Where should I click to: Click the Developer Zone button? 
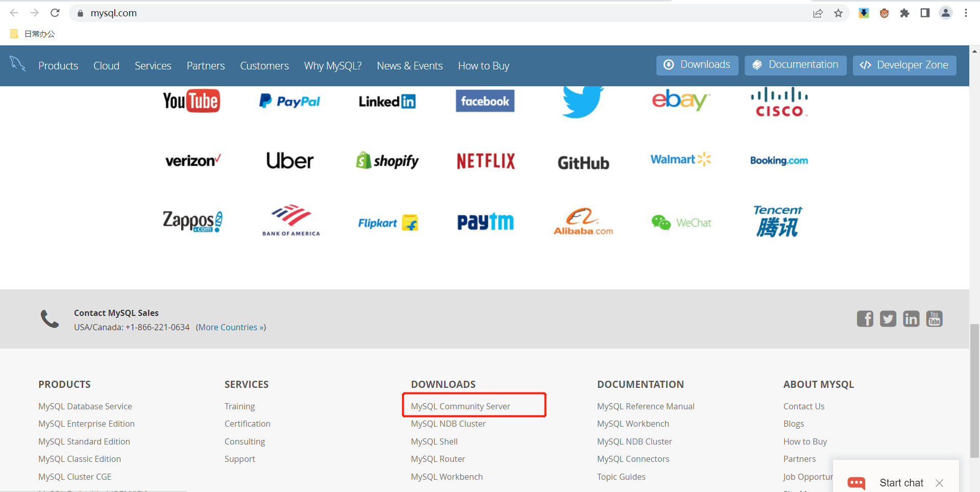click(x=904, y=65)
